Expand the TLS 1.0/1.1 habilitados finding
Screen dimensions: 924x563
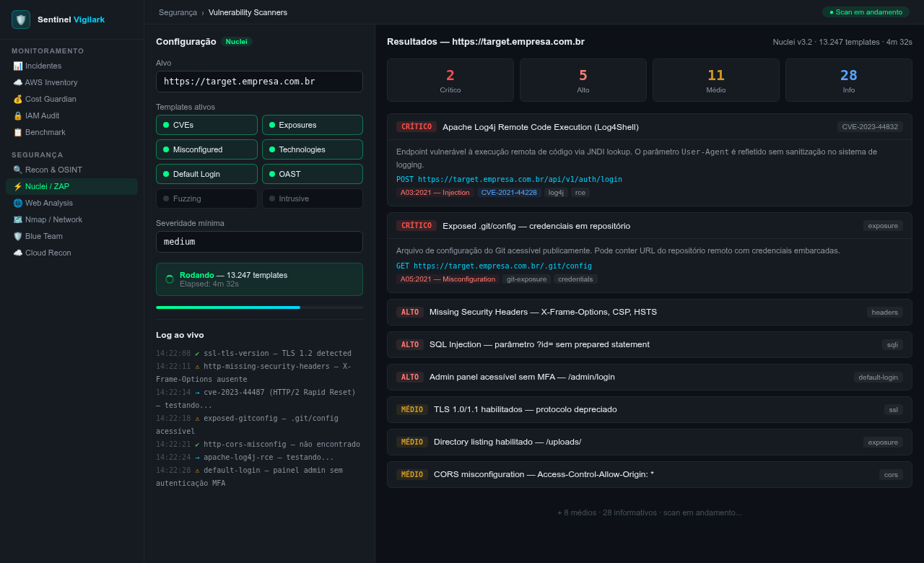[650, 409]
